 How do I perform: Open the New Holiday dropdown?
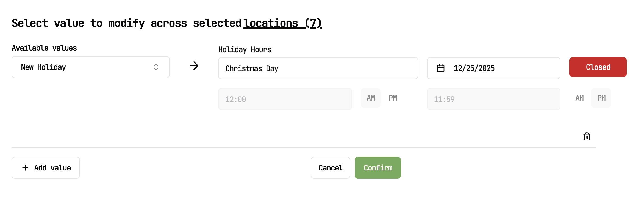coord(90,67)
